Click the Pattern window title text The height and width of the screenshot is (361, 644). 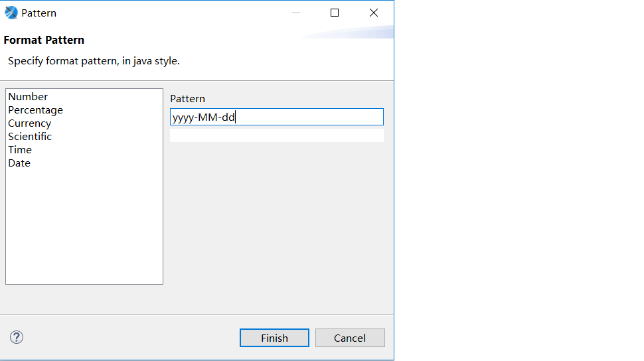click(x=39, y=13)
